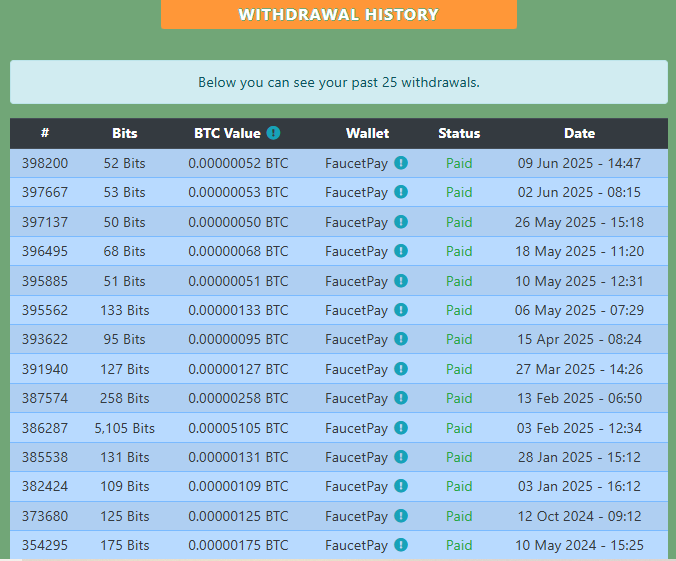Click FaucetPay info icon in row 395562
This screenshot has width=676, height=561.
click(401, 310)
